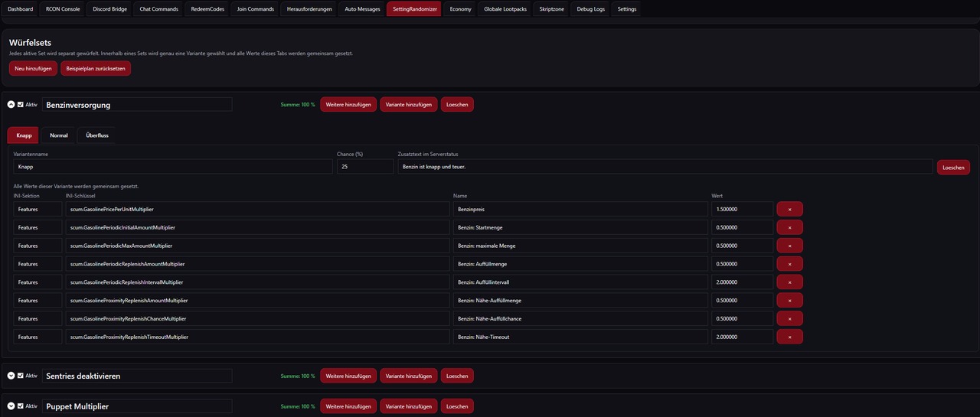
Task: Collapse the Benzinversorgung set
Action: (11, 104)
